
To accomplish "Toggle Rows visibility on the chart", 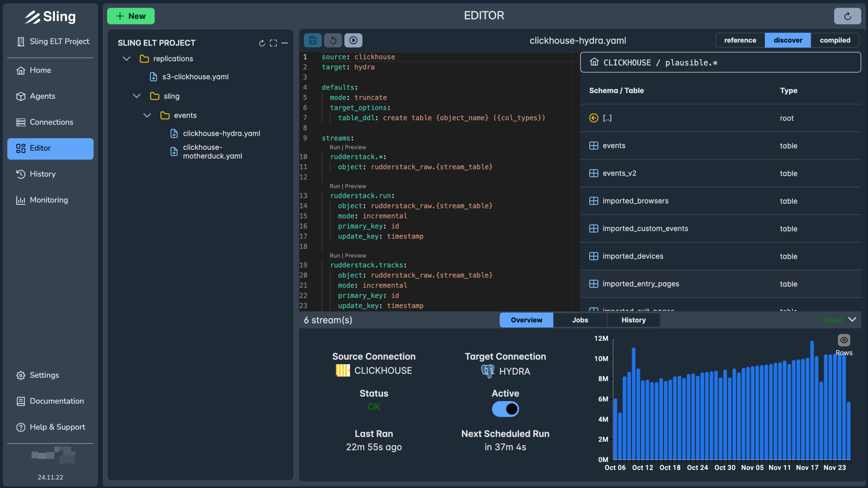I will coord(844,340).
